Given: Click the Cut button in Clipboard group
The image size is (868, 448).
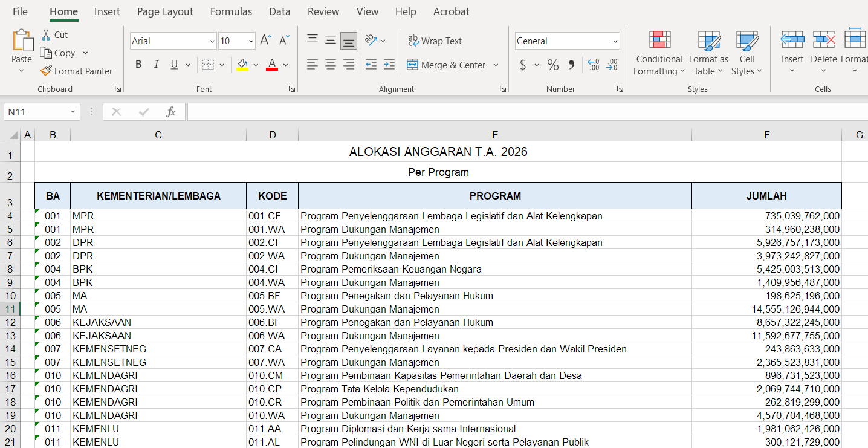Looking at the screenshot, I should click(54, 34).
